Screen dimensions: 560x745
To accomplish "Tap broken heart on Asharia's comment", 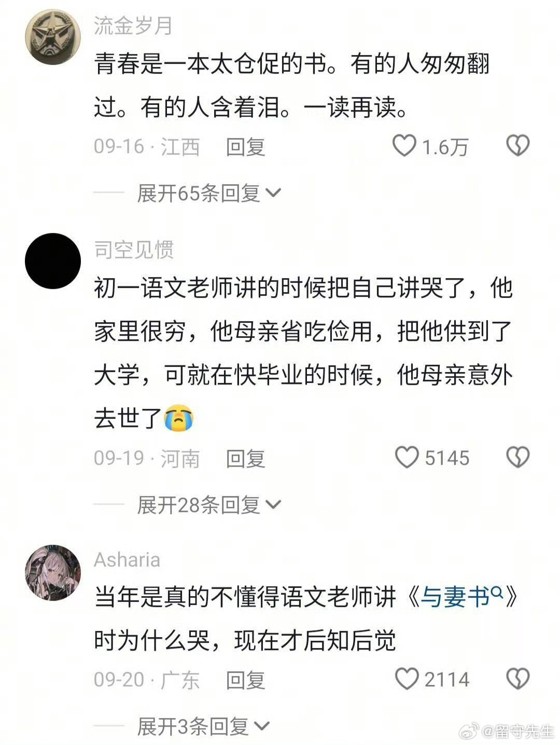I will (517, 679).
